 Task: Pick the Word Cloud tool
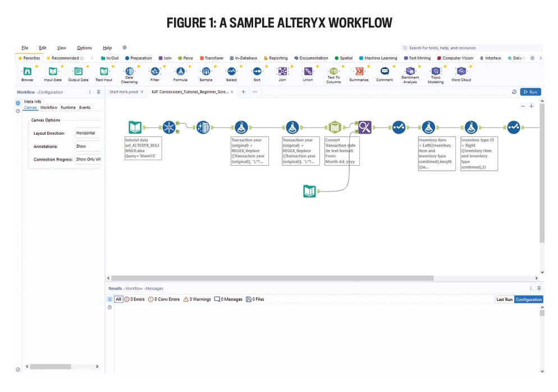[461, 72]
